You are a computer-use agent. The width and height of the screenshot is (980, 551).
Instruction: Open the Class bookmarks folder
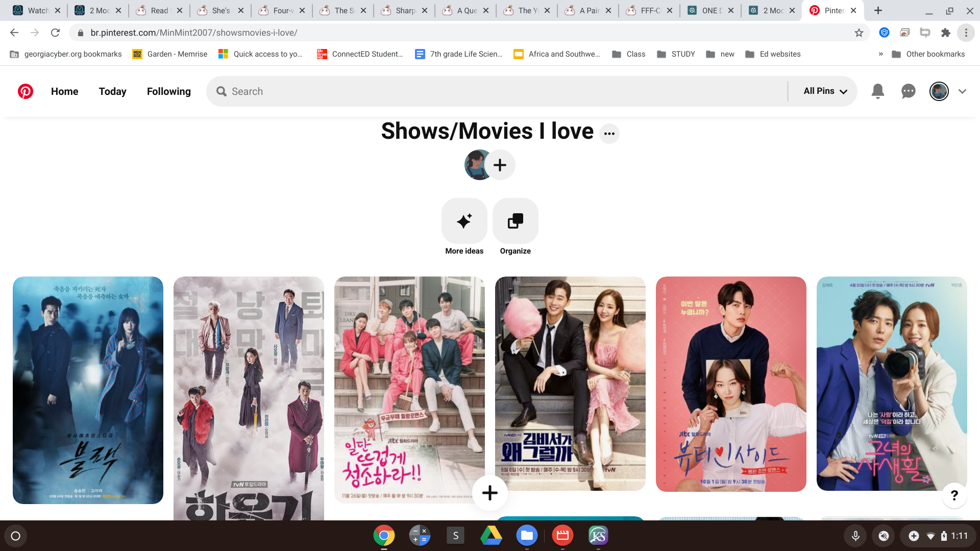click(x=629, y=54)
